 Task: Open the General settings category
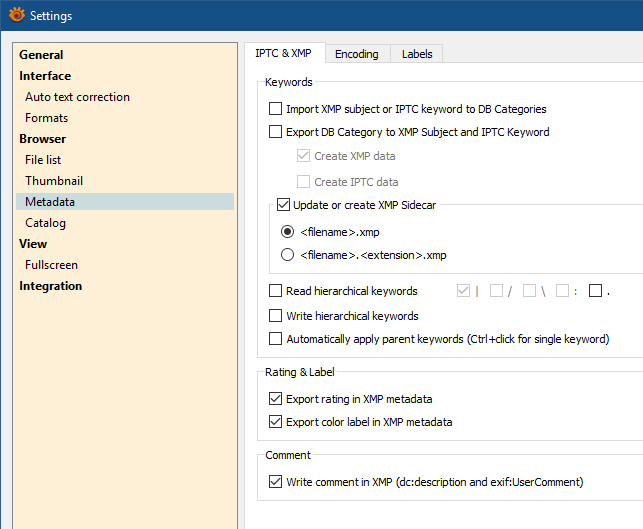41,55
